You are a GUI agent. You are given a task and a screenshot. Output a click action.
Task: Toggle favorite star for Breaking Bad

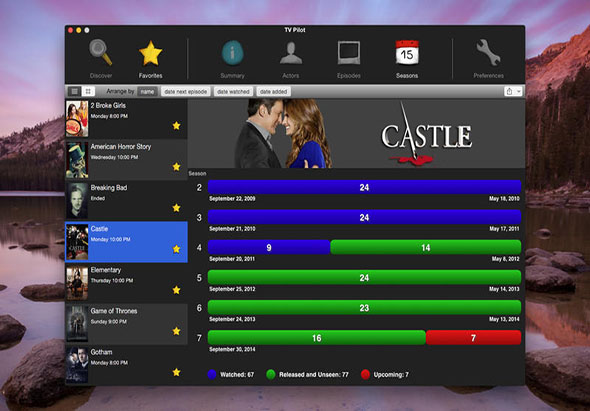click(x=176, y=208)
